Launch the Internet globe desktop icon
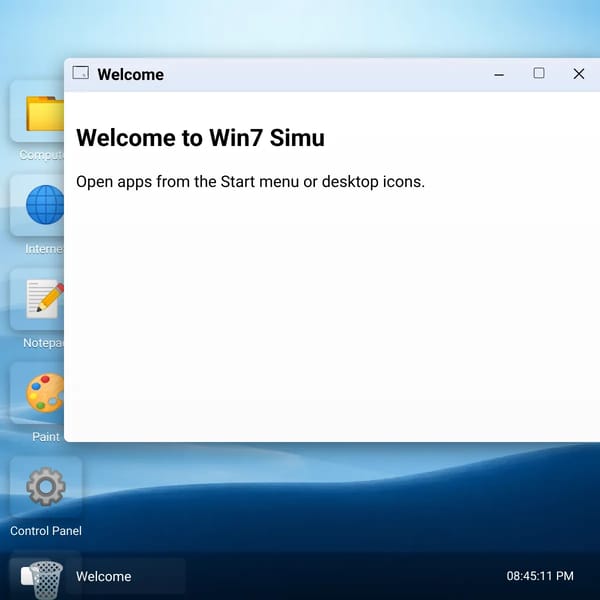This screenshot has width=600, height=600. point(37,205)
